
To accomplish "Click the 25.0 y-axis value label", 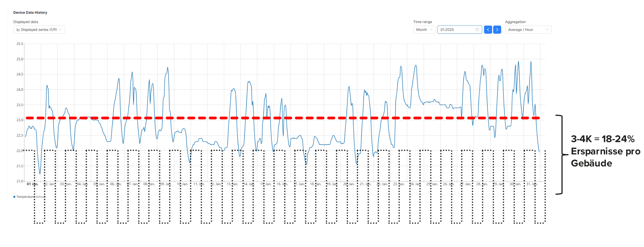I will [19, 59].
